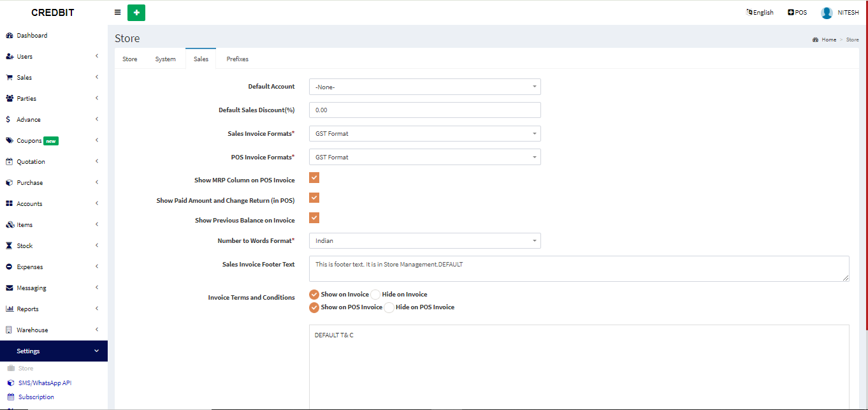Click the Default Sales Discount input field
Image resolution: width=868 pixels, height=410 pixels.
coord(425,110)
